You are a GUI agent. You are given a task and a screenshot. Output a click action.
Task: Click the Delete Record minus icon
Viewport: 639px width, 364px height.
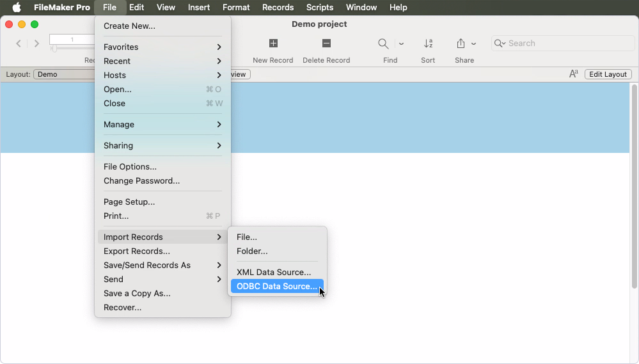[326, 44]
